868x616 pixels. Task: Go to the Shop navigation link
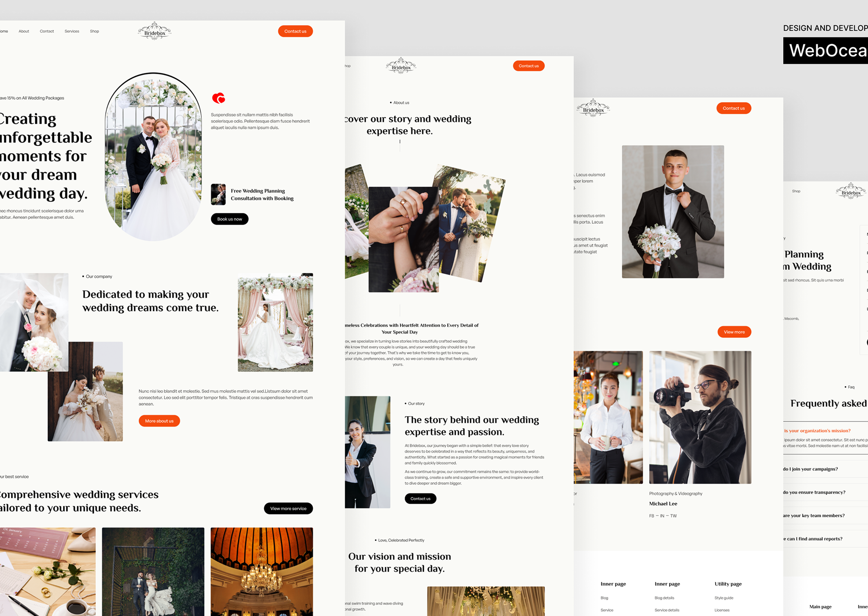coord(94,31)
